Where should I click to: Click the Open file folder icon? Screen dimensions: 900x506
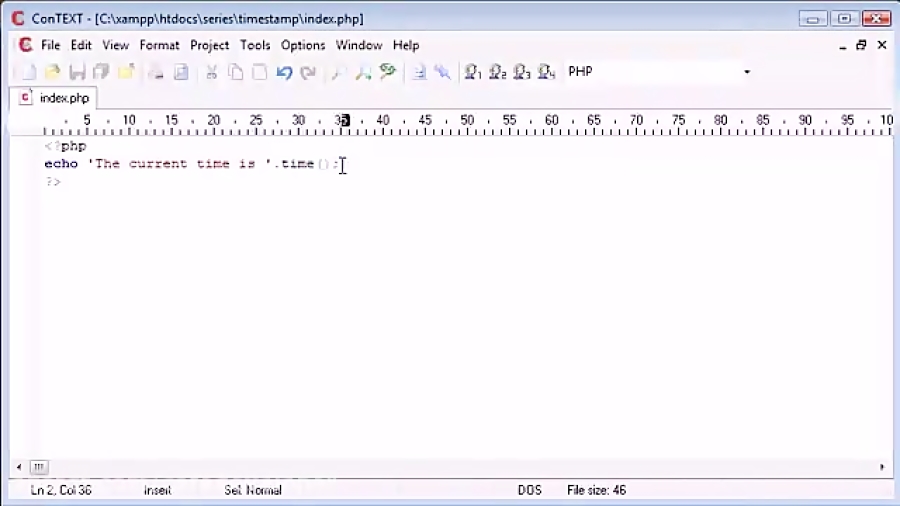53,72
